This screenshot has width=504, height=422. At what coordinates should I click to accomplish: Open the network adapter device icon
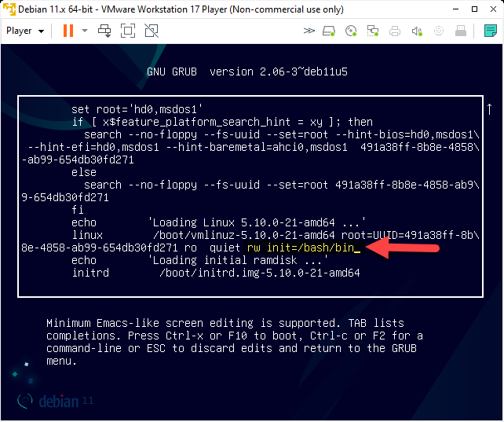(x=373, y=31)
